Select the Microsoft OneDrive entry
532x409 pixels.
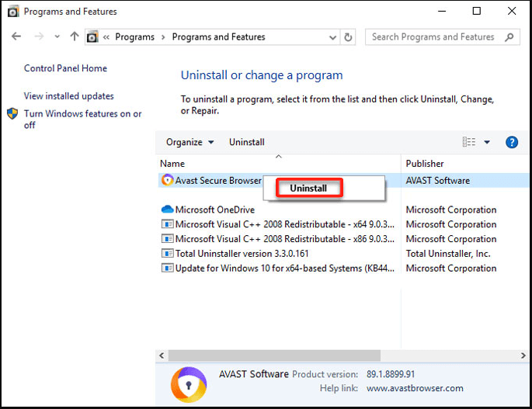coord(215,210)
